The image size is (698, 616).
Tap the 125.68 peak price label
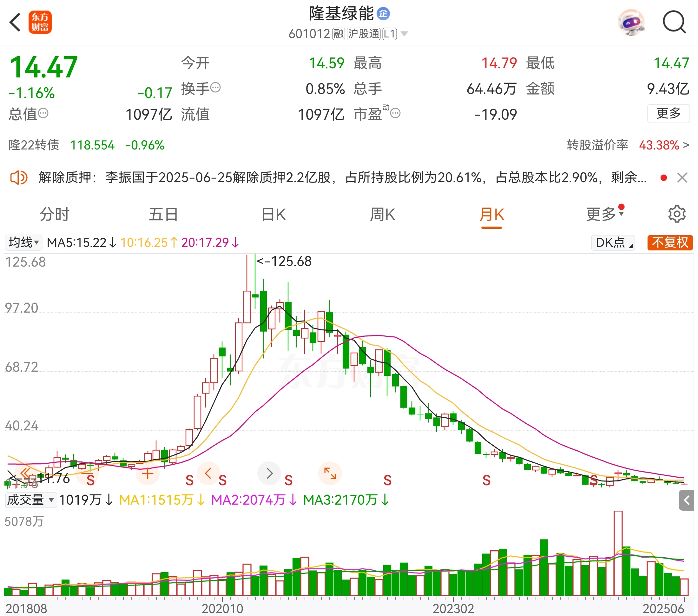point(284,262)
